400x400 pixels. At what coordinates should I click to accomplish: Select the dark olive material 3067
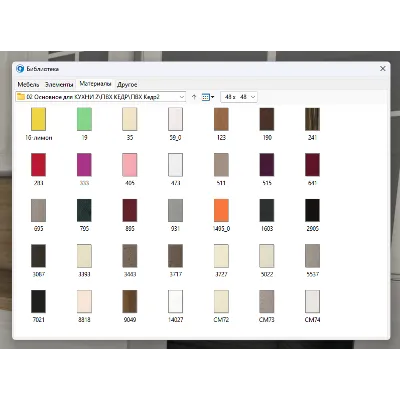[x=38, y=256]
